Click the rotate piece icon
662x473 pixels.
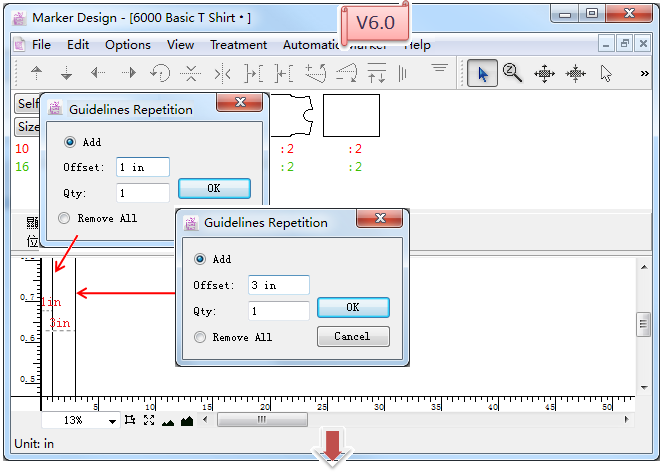click(159, 73)
